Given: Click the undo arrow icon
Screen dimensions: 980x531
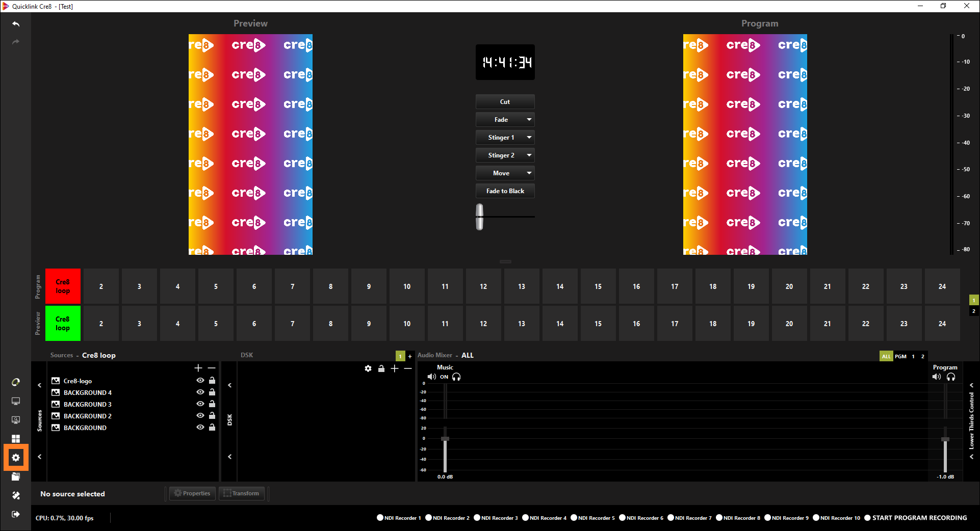Looking at the screenshot, I should [x=16, y=24].
